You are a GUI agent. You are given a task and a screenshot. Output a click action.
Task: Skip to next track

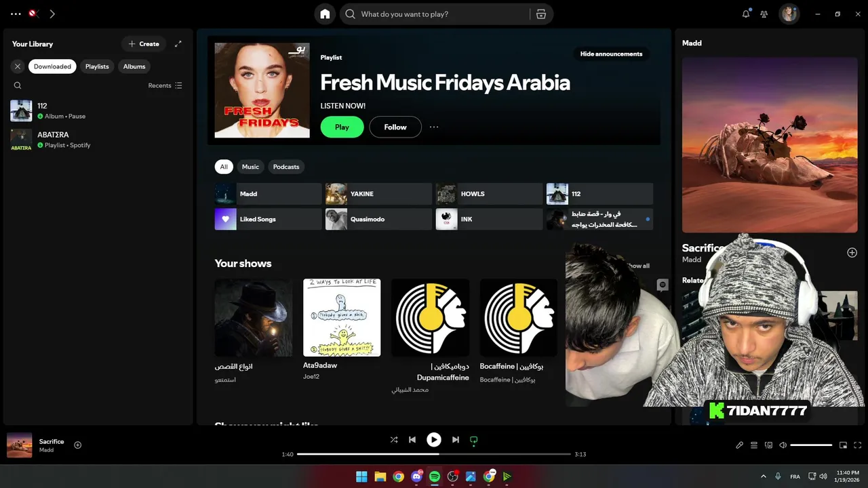pos(456,440)
